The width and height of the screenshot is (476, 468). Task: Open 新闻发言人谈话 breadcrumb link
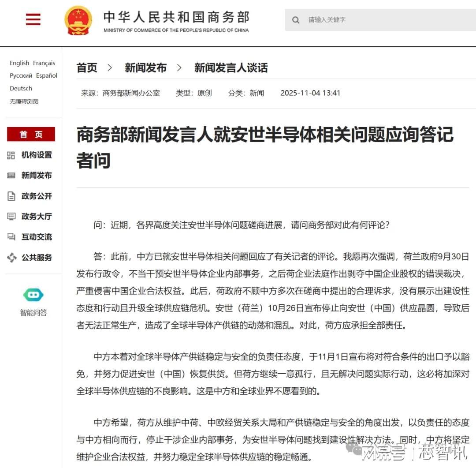(x=231, y=68)
